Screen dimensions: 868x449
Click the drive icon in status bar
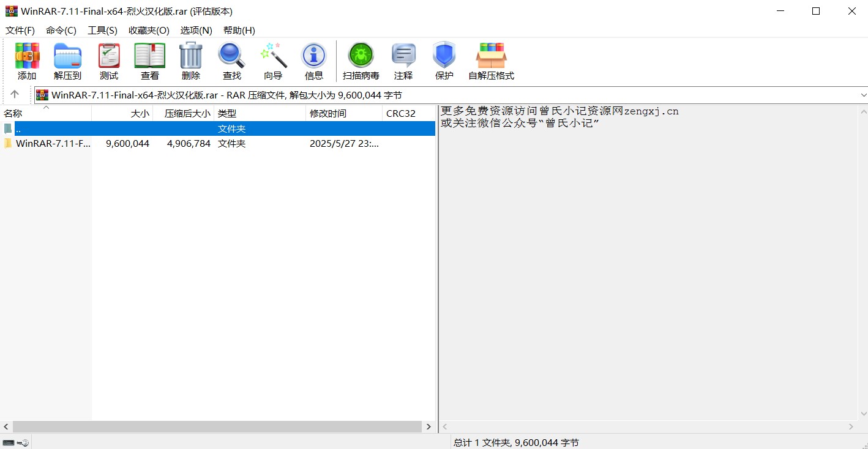pyautogui.click(x=8, y=442)
